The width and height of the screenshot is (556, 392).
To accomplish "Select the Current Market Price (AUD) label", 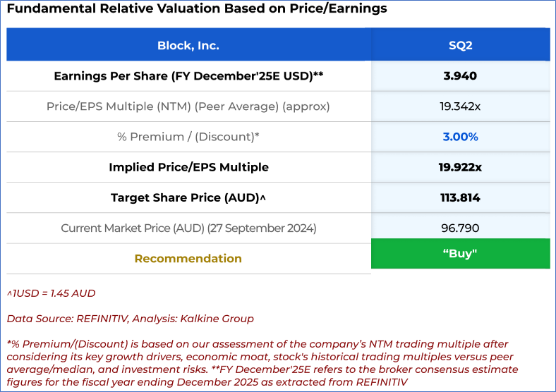I will (188, 228).
